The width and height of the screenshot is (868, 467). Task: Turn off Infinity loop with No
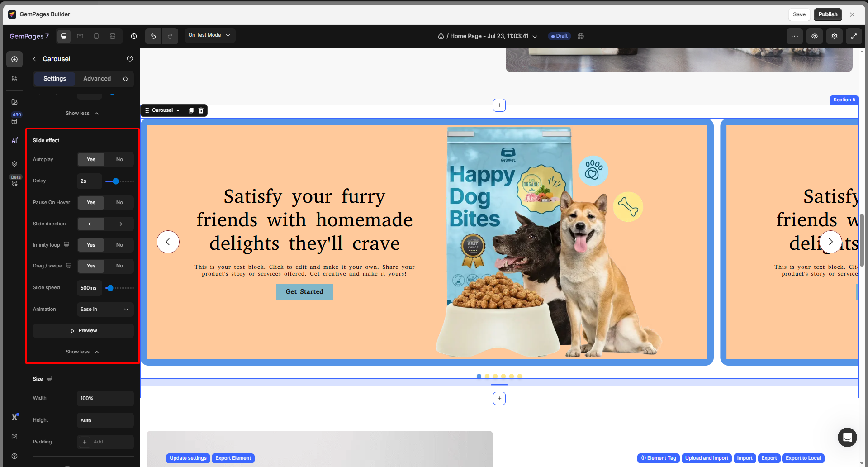(x=119, y=245)
